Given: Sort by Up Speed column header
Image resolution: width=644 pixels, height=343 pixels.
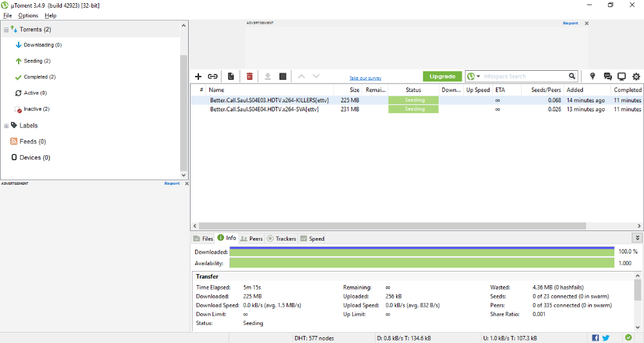Looking at the screenshot, I should click(478, 90).
